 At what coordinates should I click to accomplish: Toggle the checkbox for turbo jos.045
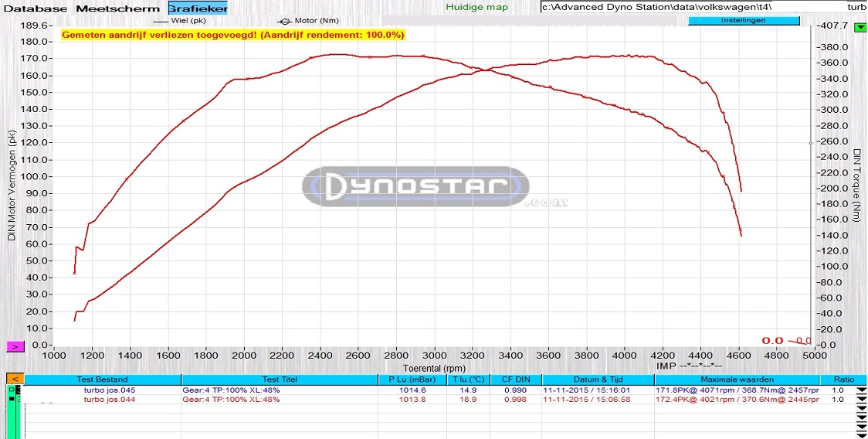(x=12, y=390)
